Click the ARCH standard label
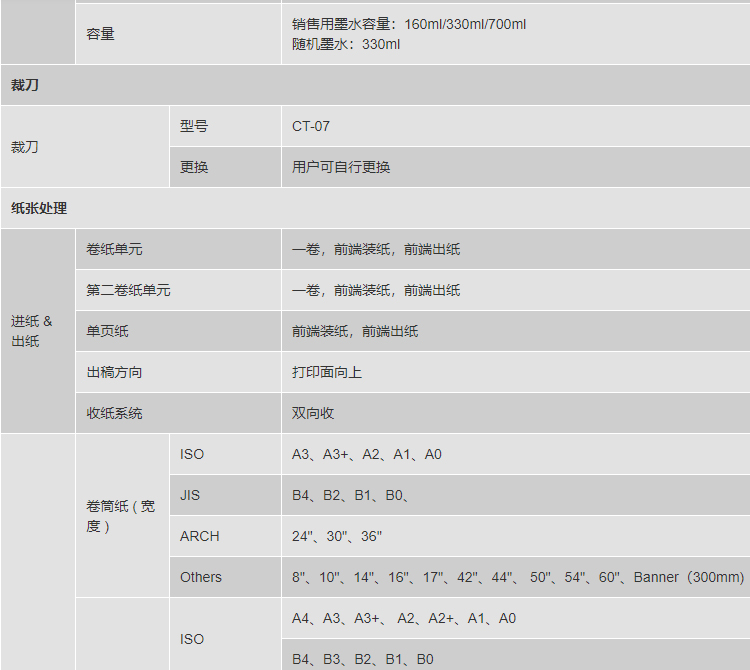Screen dimensions: 750x670 point(200,536)
